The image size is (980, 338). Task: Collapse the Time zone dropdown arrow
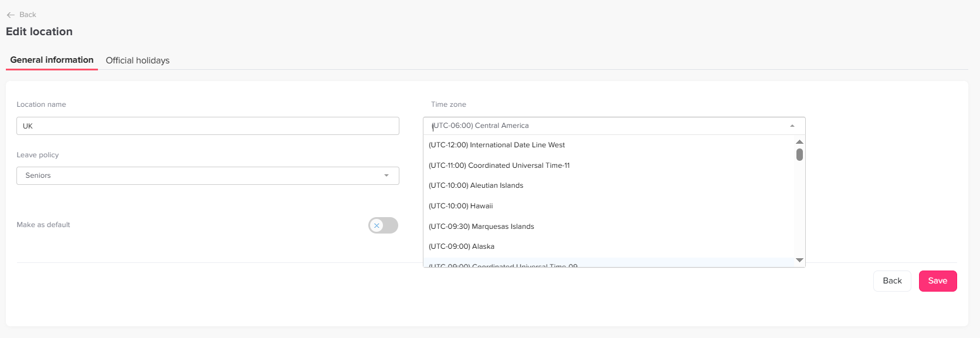792,126
